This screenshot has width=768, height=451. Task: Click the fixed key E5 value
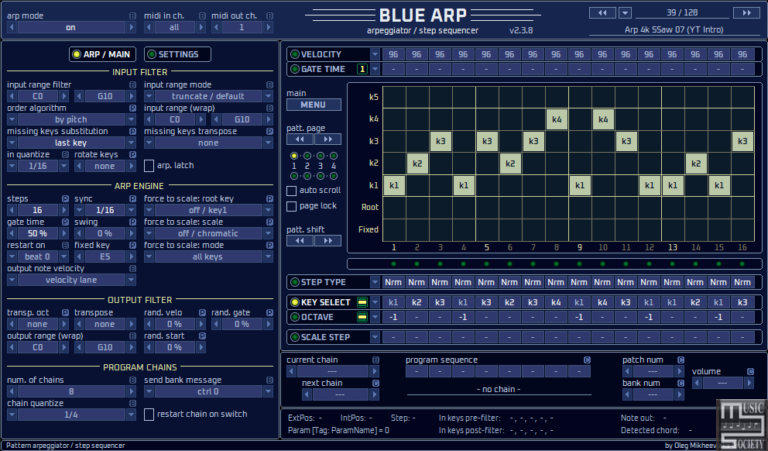pyautogui.click(x=105, y=257)
